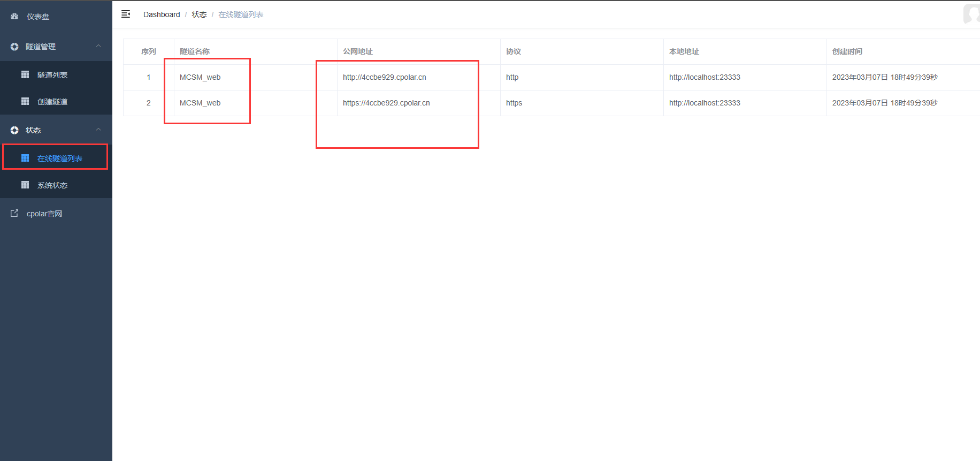980x461 pixels.
Task: Toggle the sidebar with hamburger icon
Action: [x=126, y=14]
